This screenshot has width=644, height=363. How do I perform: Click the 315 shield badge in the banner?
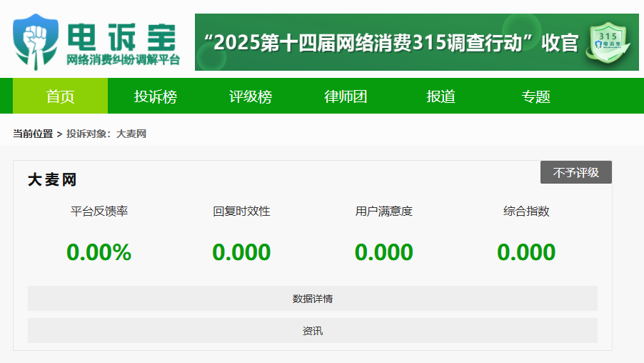tap(607, 42)
